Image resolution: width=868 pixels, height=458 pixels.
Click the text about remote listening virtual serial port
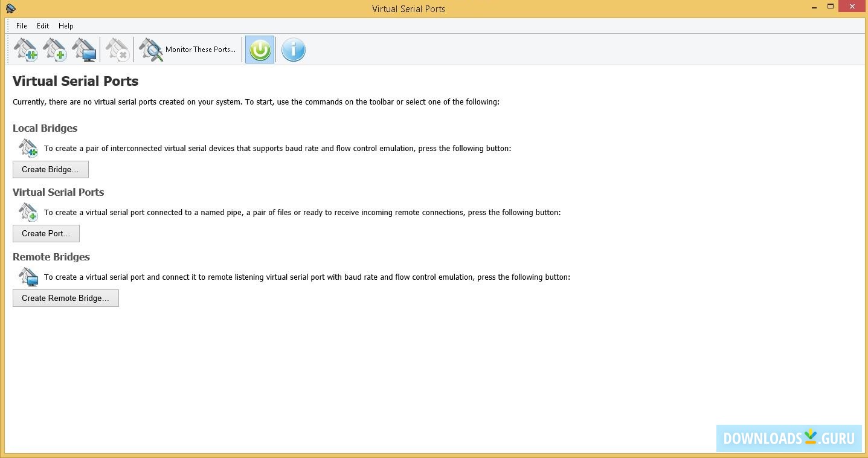[x=307, y=277]
